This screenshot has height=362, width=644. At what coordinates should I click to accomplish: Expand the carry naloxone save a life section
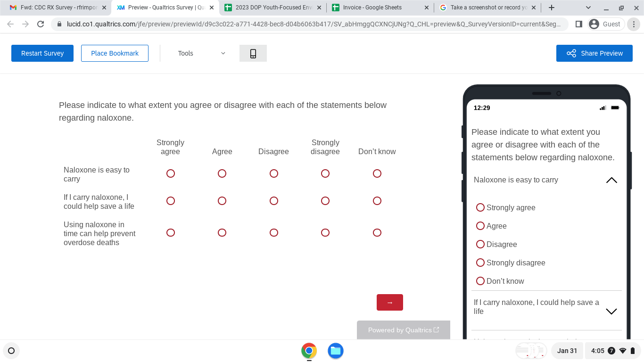pos(611,311)
